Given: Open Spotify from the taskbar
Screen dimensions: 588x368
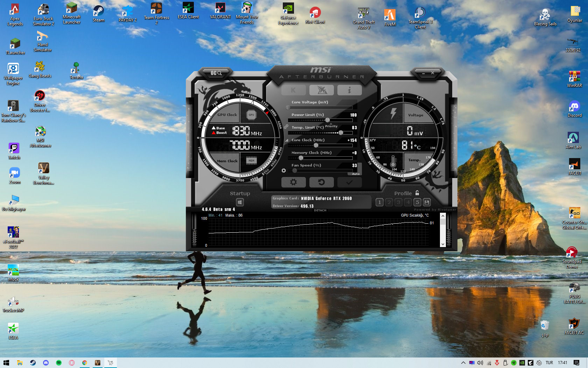Looking at the screenshot, I should click(x=59, y=363).
